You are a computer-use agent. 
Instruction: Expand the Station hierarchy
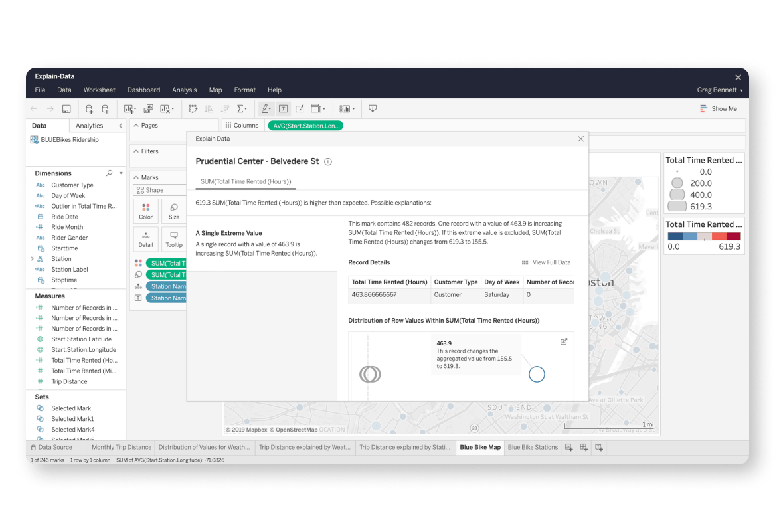33,259
